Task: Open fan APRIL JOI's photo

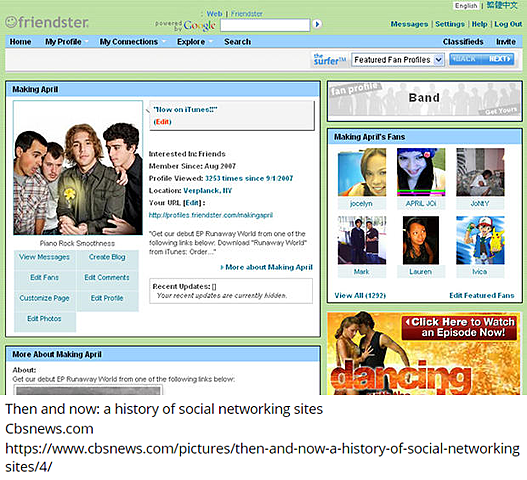Action: (421, 172)
